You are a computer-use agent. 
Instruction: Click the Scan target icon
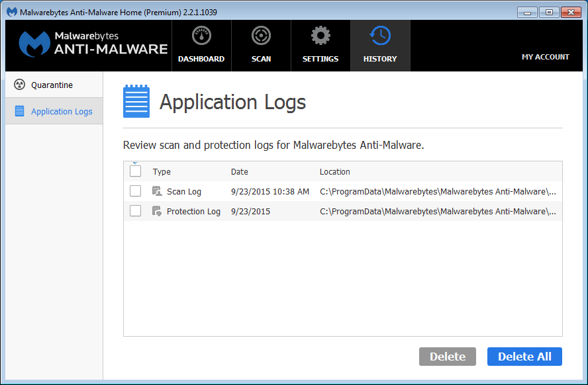coord(261,36)
